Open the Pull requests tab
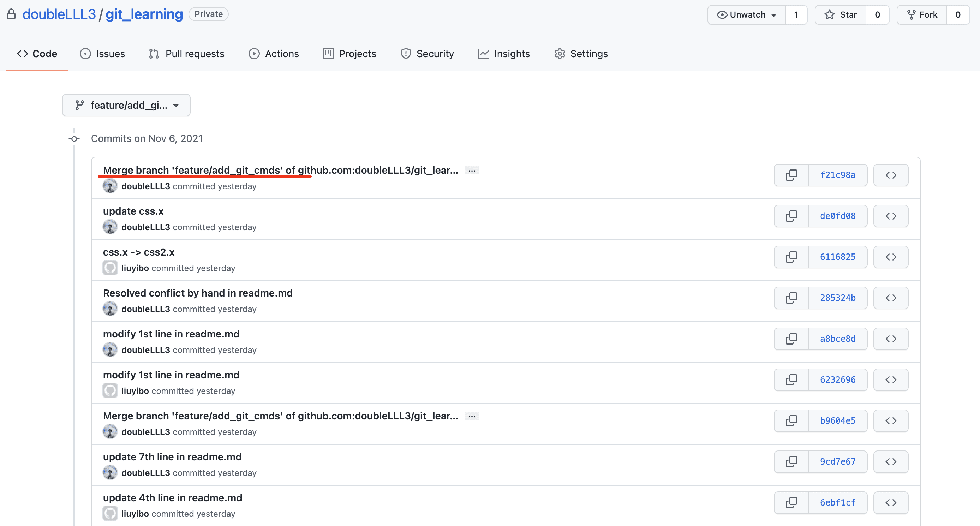The image size is (980, 526). [x=186, y=54]
